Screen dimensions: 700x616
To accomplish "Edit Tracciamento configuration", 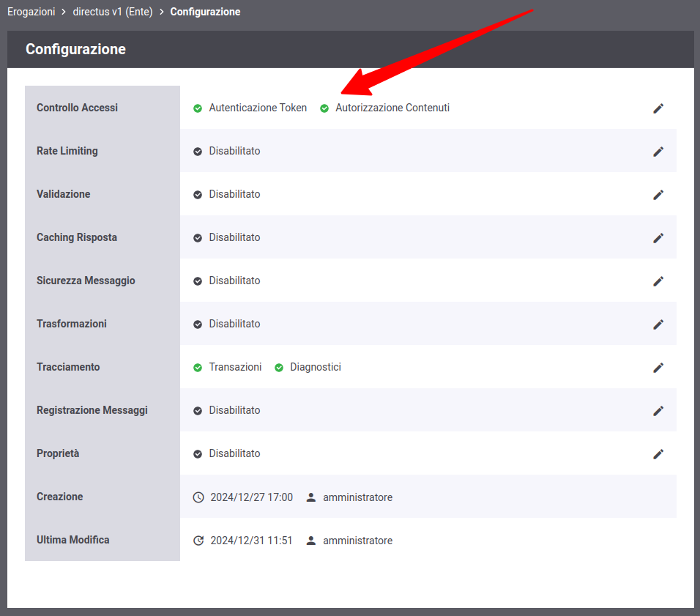I will [x=658, y=368].
